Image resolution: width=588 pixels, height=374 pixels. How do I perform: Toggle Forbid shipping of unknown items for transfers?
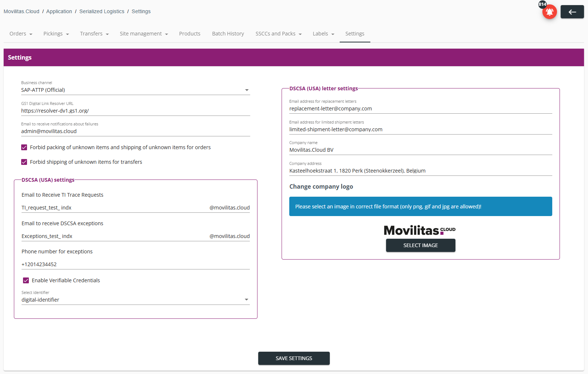(24, 162)
